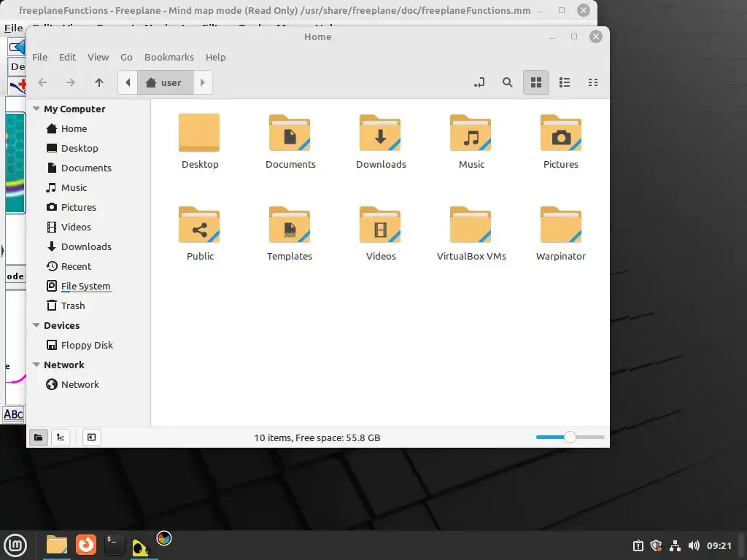Select the Pictures folder icon
This screenshot has height=560, width=747.
pyautogui.click(x=561, y=133)
